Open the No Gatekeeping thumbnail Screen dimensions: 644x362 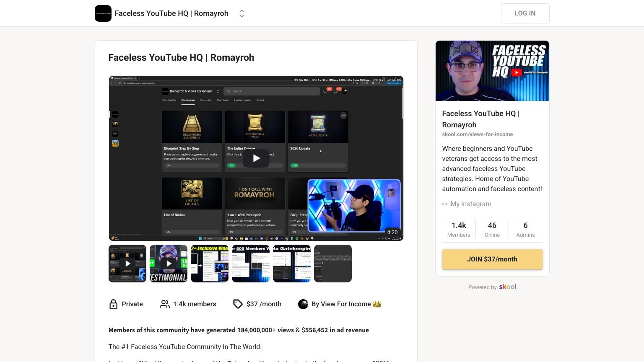292,264
